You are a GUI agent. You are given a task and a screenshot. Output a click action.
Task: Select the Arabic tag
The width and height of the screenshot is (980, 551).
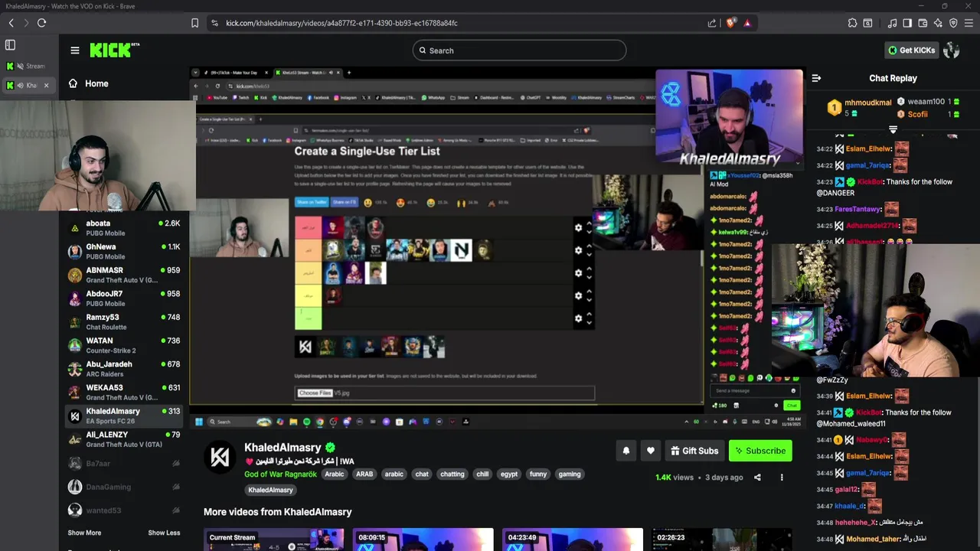pos(335,474)
